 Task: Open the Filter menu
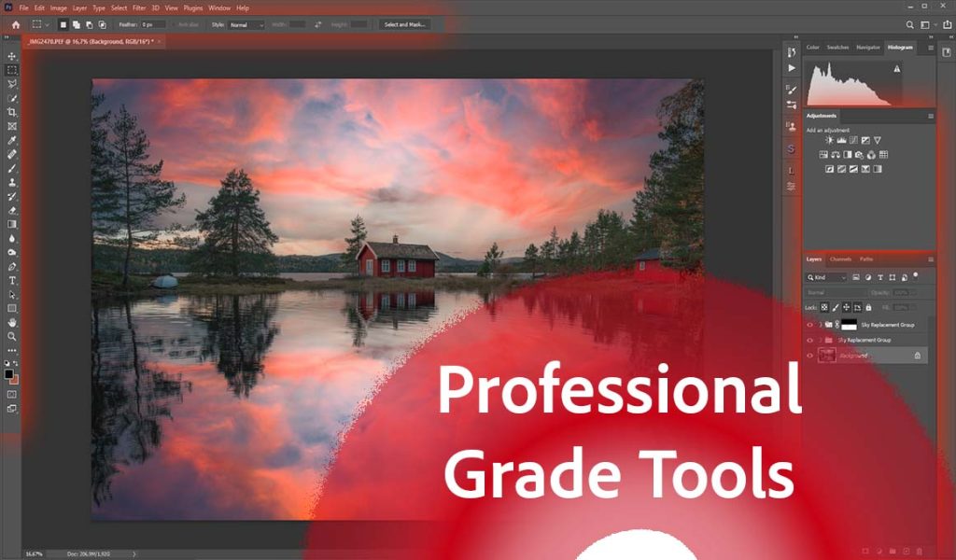[139, 7]
